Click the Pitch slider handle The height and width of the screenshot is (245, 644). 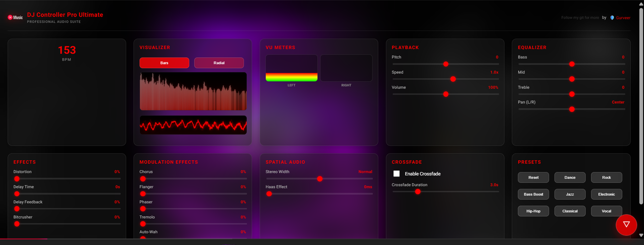point(446,64)
